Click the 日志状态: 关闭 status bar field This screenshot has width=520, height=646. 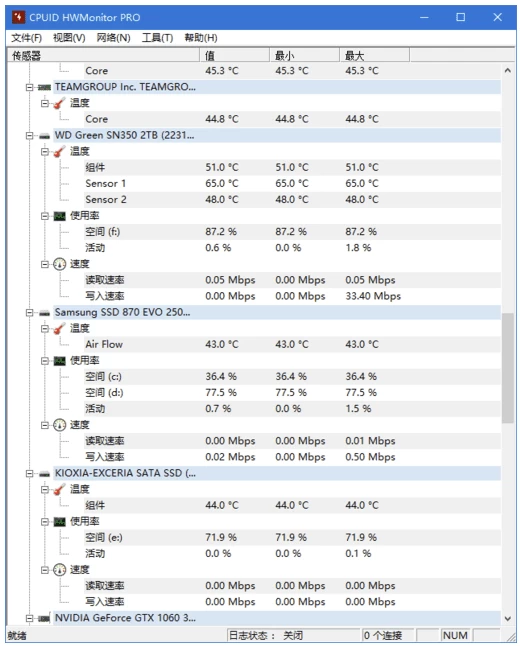point(293,635)
